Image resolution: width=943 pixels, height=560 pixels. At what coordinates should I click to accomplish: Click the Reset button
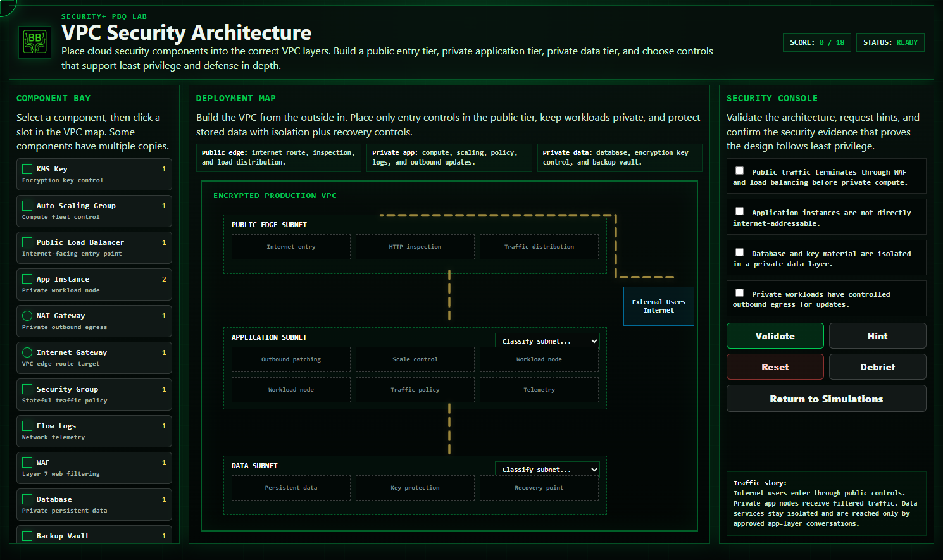[x=775, y=367]
